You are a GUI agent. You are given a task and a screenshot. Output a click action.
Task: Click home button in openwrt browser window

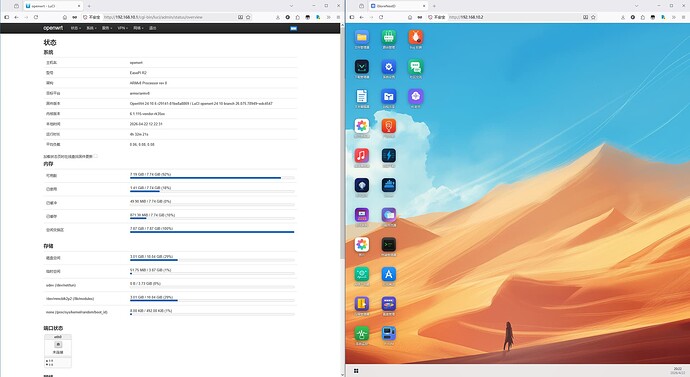[65, 17]
